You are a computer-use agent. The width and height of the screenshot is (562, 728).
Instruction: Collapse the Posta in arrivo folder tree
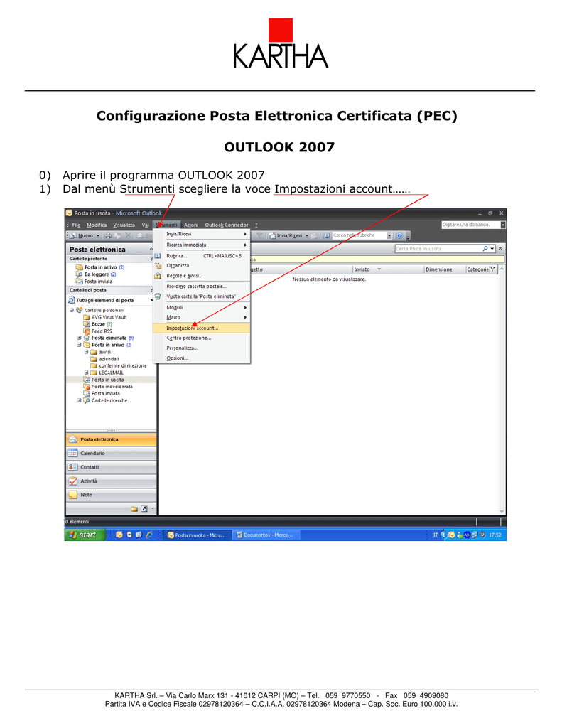(x=80, y=345)
